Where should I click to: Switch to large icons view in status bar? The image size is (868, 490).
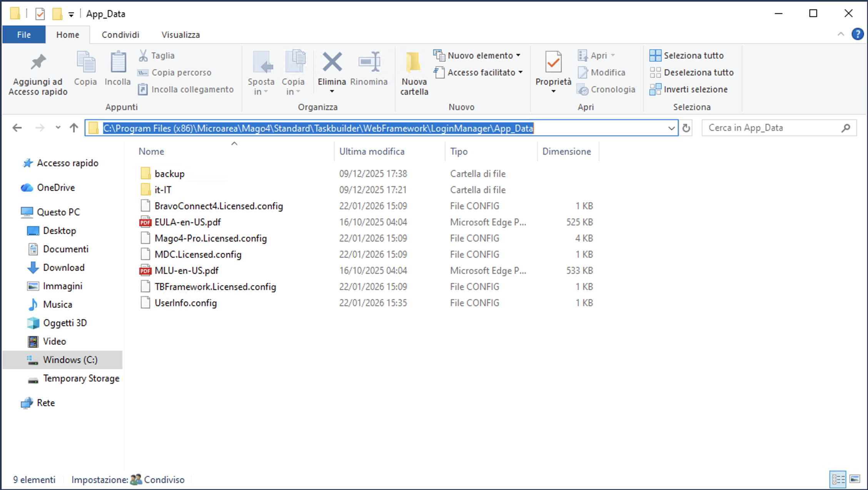(x=855, y=479)
